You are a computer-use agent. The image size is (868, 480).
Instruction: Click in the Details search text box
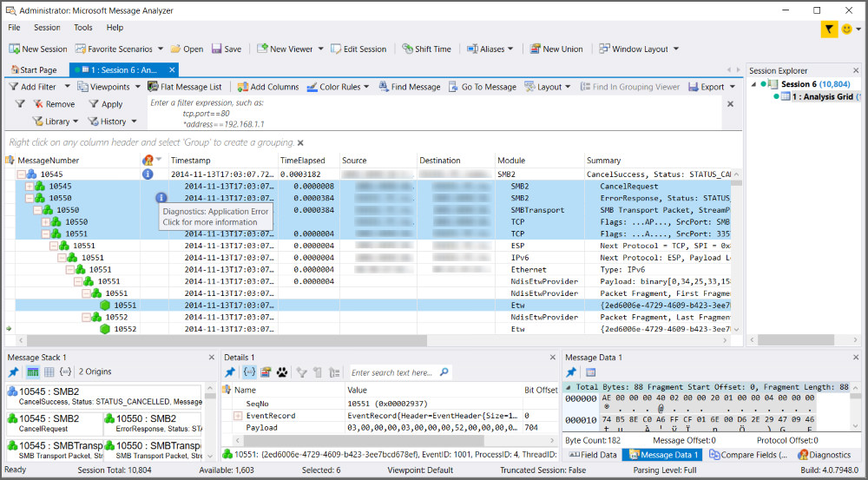click(393, 372)
